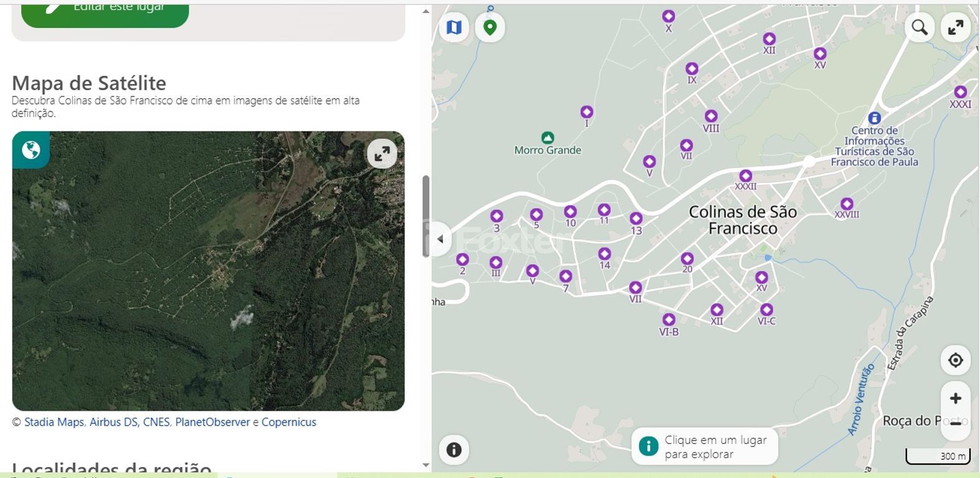Expand the satellite image fullscreen
Viewport: 980px width, 478px height.
(382, 153)
